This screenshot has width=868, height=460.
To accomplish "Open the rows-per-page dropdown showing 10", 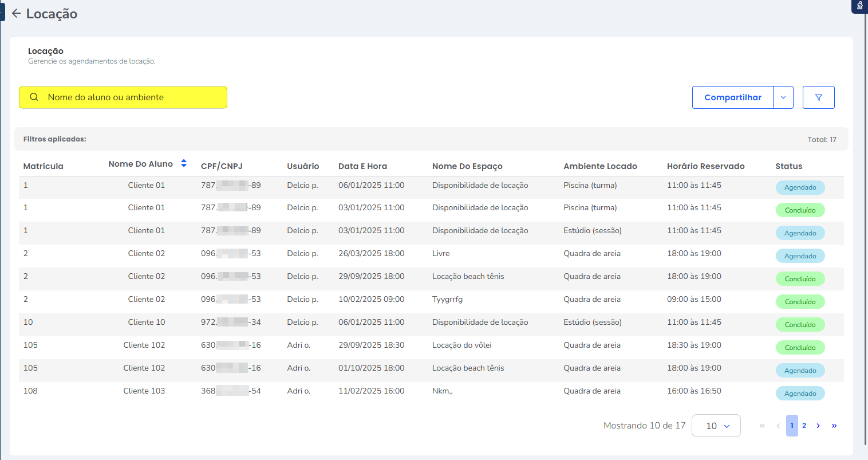I will [x=716, y=426].
